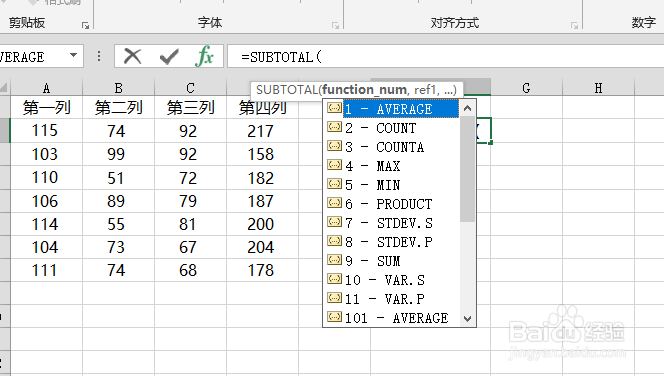This screenshot has height=376, width=664.
Task: Open Insert Function fx dialog
Action: (205, 56)
